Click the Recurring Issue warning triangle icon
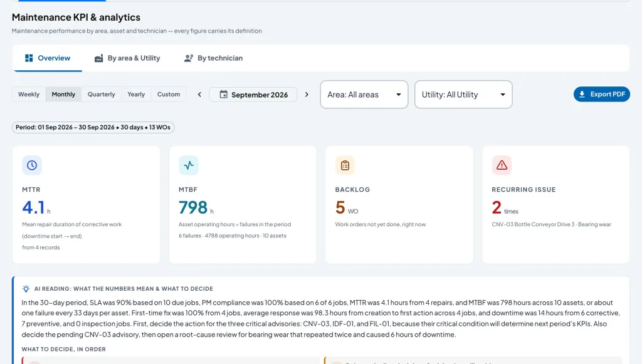The width and height of the screenshot is (642, 364). [502, 165]
